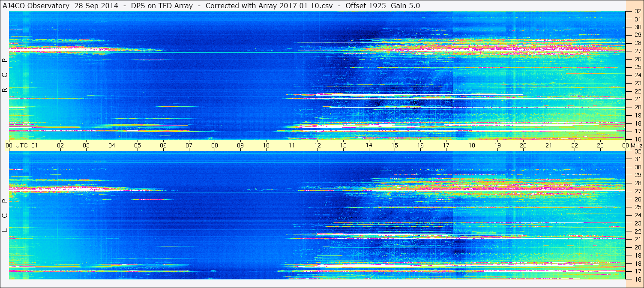Screen dimensions: 644x288
Task: Select the 18 hour marker on time axis
Action: click(471, 145)
